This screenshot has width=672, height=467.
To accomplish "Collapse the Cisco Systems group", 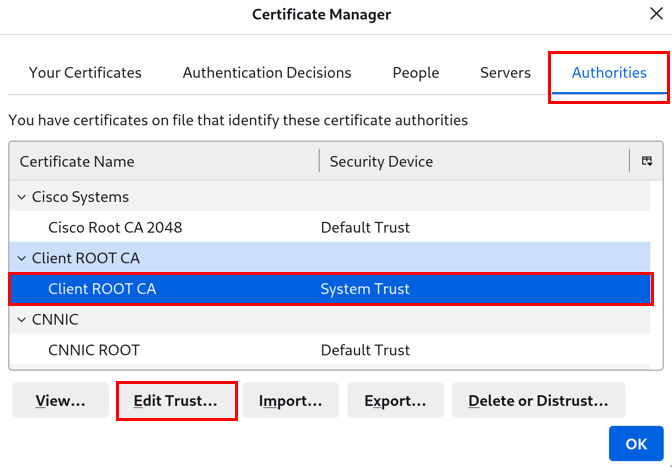I will (x=22, y=197).
